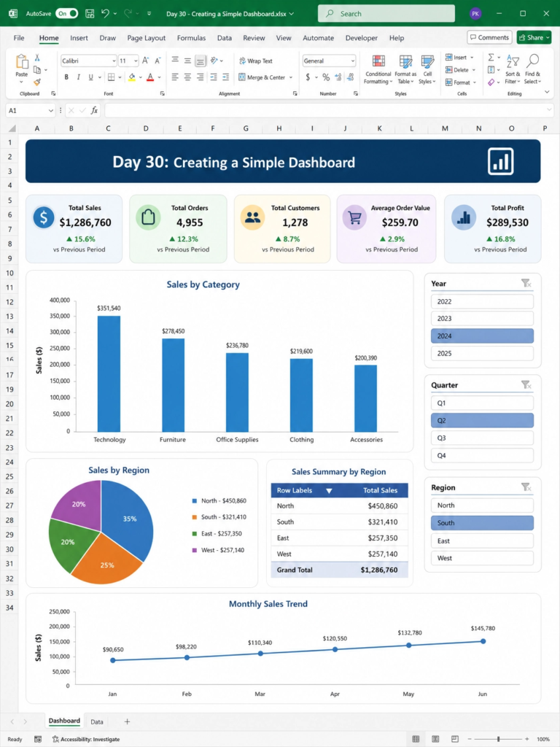Switch to Page Layout view in status bar
This screenshot has width=560, height=747.
435,739
